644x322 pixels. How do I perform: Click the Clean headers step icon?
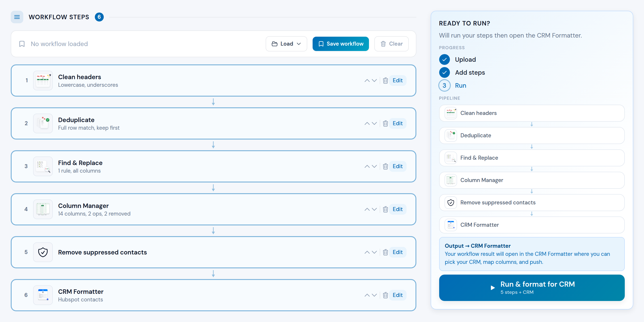(x=43, y=80)
